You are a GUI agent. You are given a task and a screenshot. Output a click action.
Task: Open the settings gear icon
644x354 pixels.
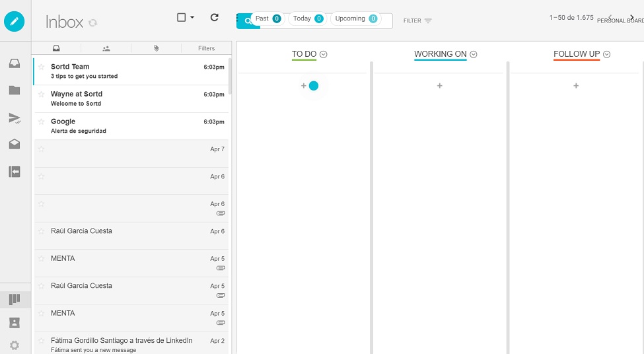pyautogui.click(x=15, y=345)
